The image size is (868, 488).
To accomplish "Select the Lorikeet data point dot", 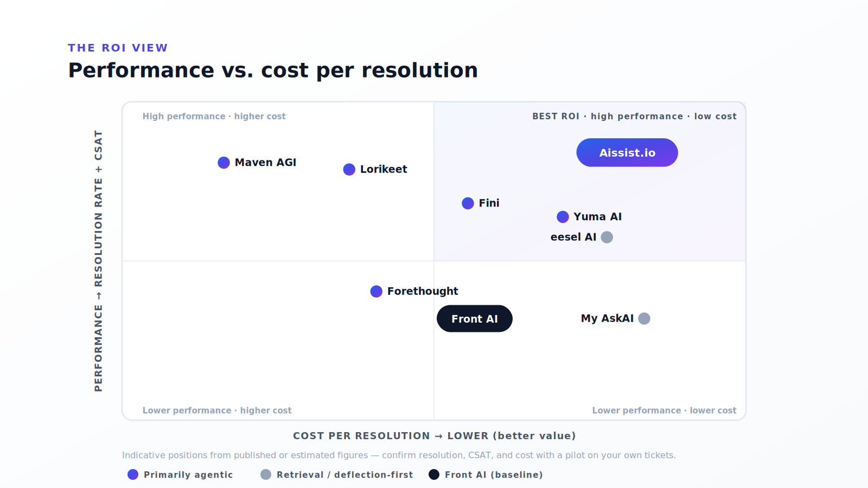I will [349, 170].
